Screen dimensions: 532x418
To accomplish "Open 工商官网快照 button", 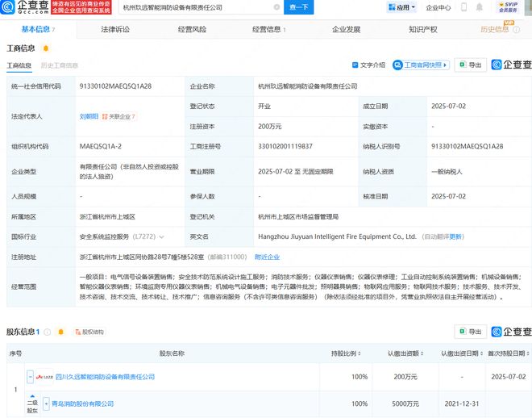I will [421, 65].
